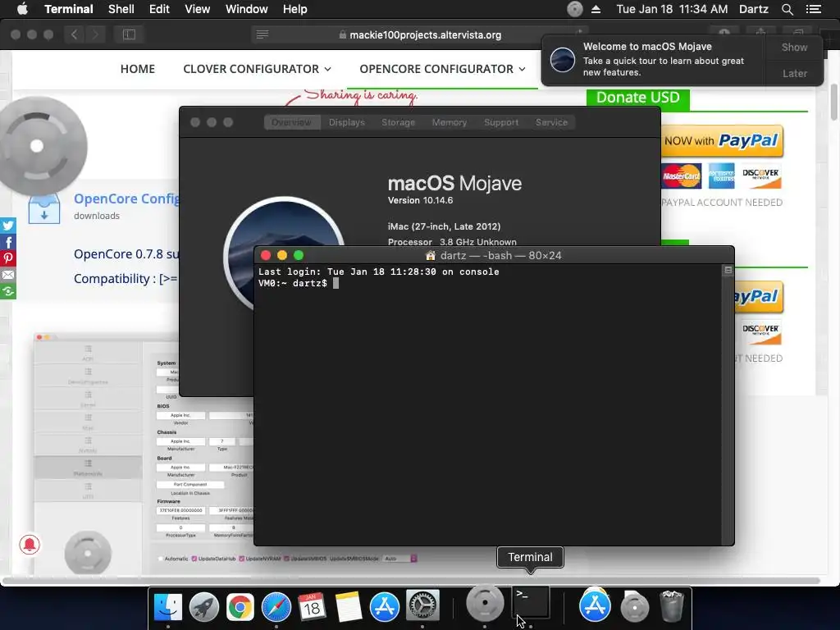Click Safari address bar mackie100projects

[419, 34]
